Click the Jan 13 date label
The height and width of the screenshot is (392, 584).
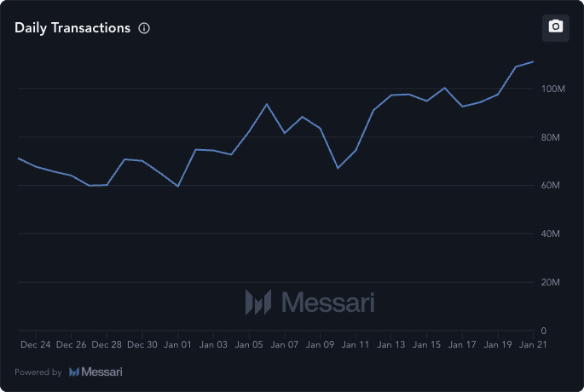391,345
